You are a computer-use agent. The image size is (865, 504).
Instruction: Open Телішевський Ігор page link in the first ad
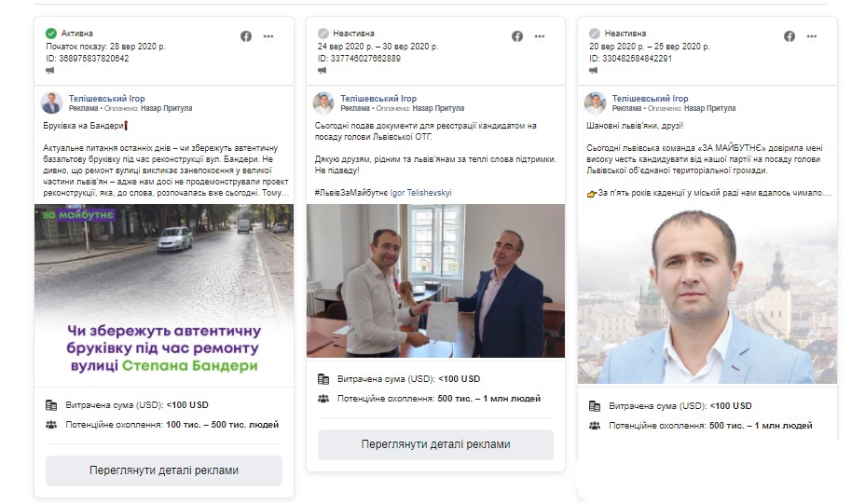tap(106, 99)
